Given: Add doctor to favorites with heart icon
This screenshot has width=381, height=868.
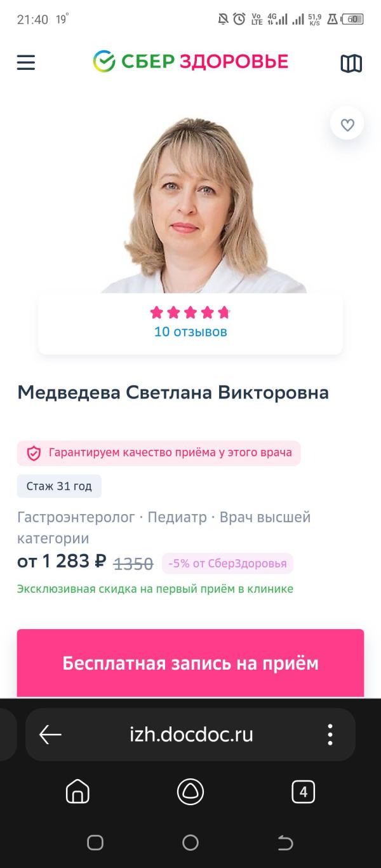Looking at the screenshot, I should (x=347, y=125).
